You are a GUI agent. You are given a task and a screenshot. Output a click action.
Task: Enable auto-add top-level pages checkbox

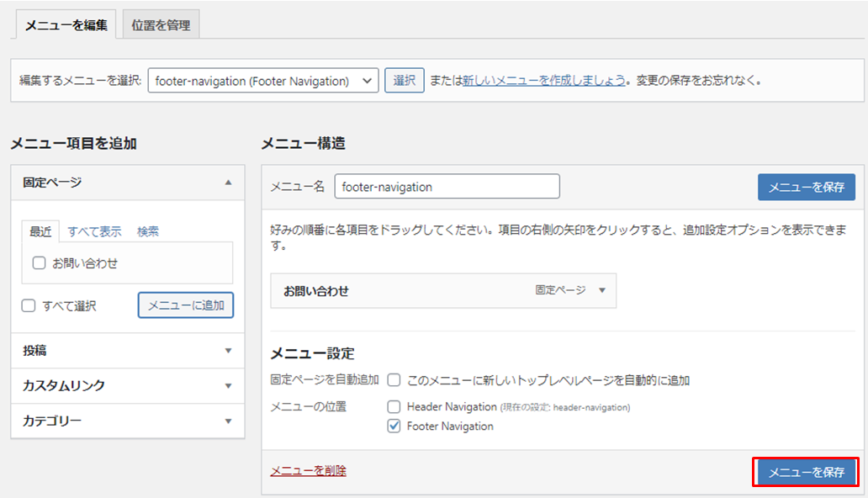[394, 380]
